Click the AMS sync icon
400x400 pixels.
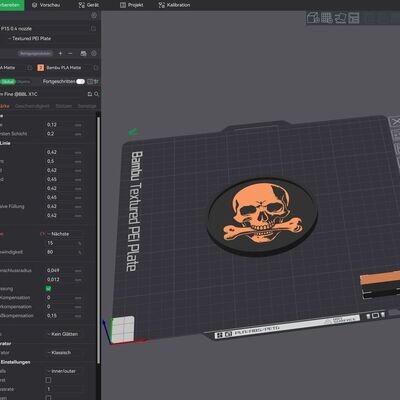point(83,53)
